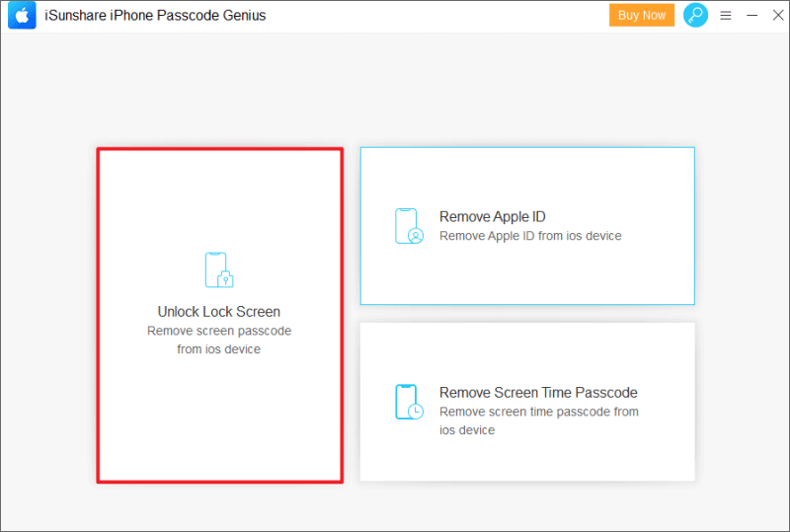Click the phone with lock icon

click(219, 270)
